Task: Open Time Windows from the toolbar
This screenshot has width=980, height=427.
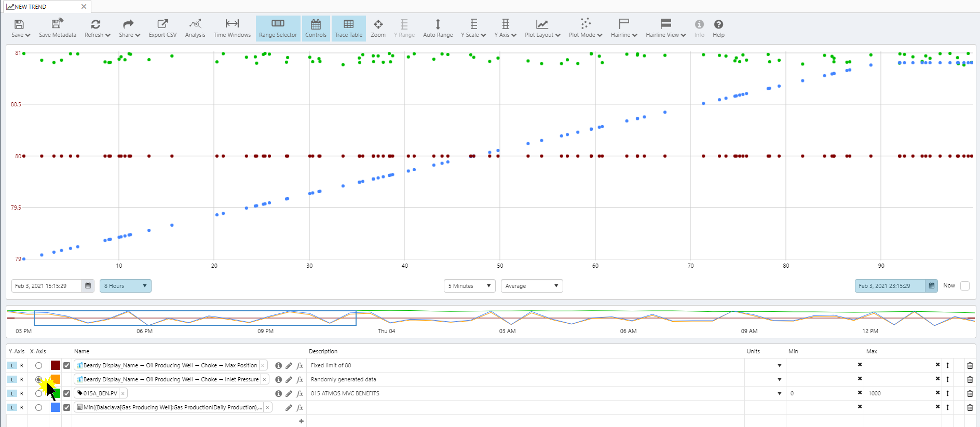Action: click(x=232, y=28)
